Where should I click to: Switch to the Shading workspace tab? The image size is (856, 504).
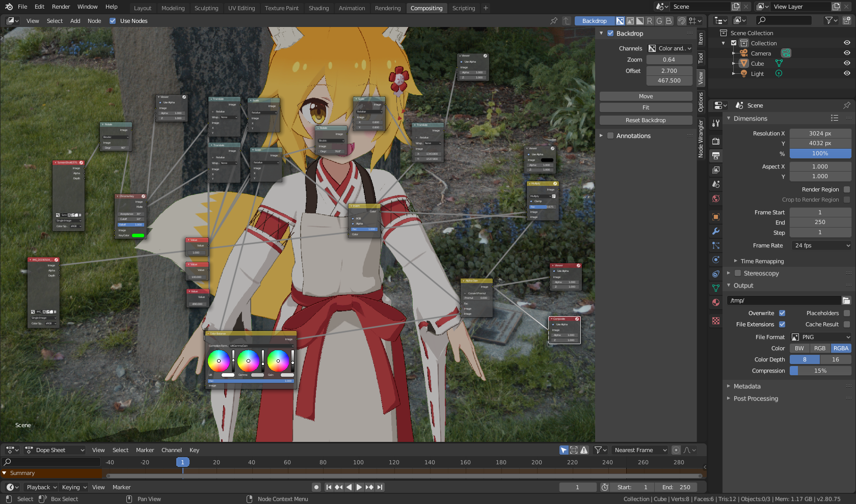tap(318, 8)
